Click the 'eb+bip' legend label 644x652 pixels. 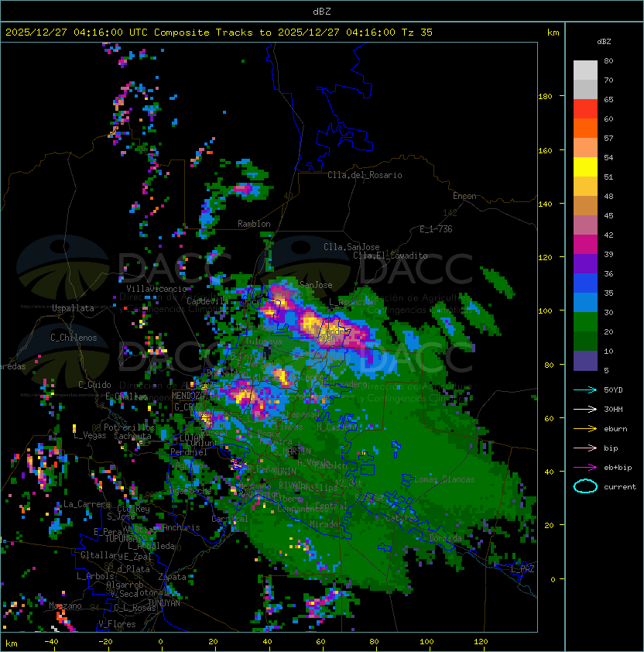618,468
